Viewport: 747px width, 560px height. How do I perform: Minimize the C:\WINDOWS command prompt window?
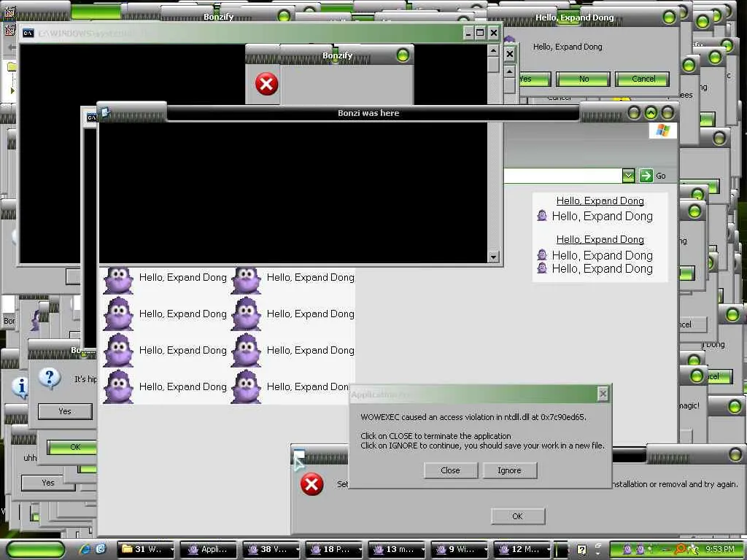tap(468, 33)
